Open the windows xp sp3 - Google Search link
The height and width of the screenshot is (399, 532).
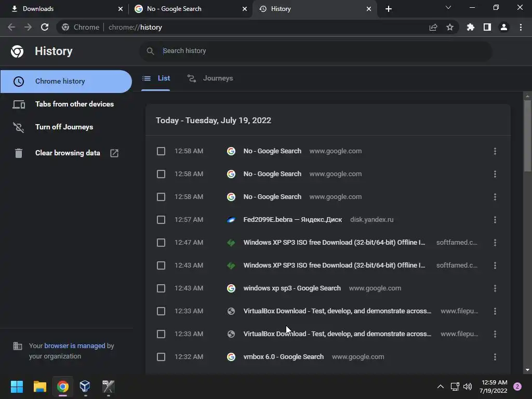pyautogui.click(x=292, y=288)
